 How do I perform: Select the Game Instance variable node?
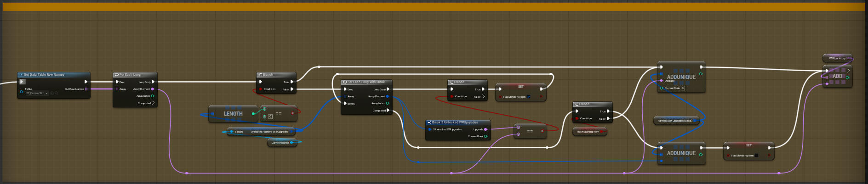280,143
